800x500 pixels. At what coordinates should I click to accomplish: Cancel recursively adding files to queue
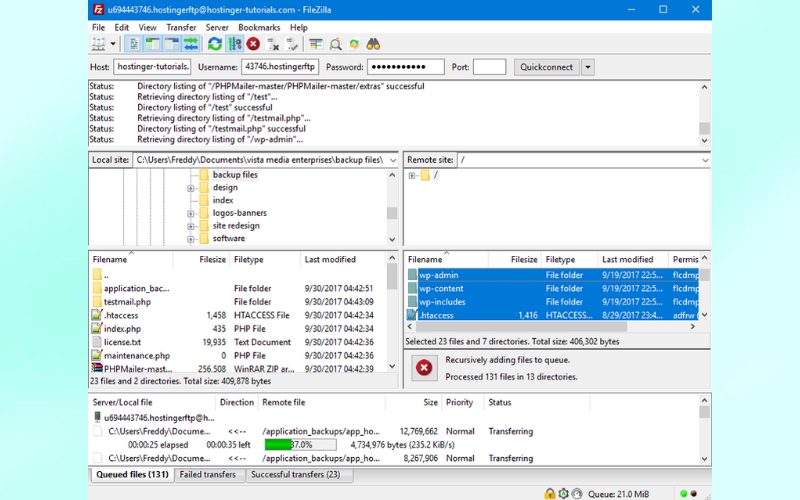(424, 367)
